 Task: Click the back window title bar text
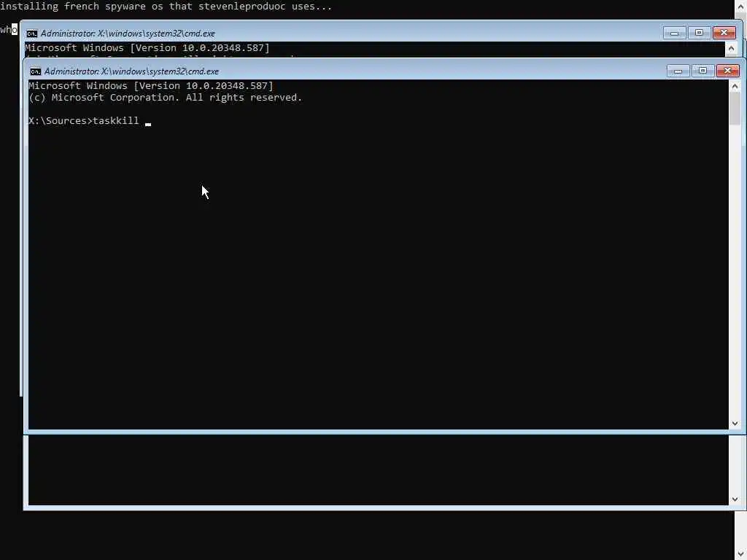(x=128, y=34)
